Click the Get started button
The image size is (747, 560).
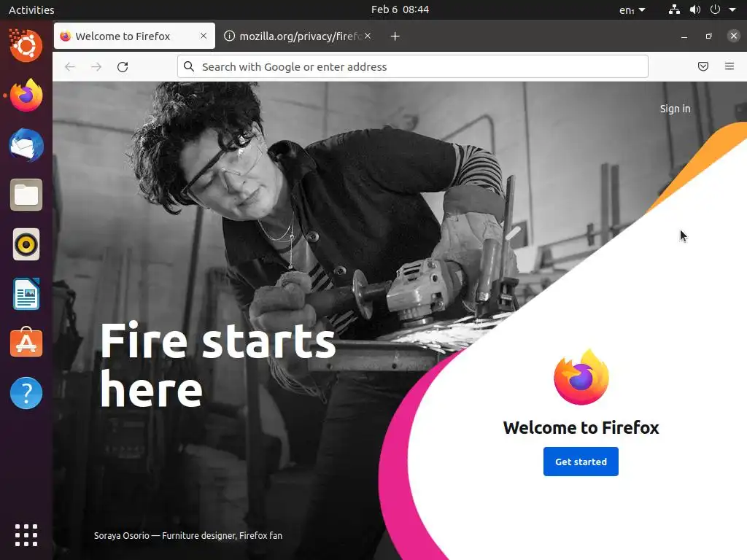(581, 462)
